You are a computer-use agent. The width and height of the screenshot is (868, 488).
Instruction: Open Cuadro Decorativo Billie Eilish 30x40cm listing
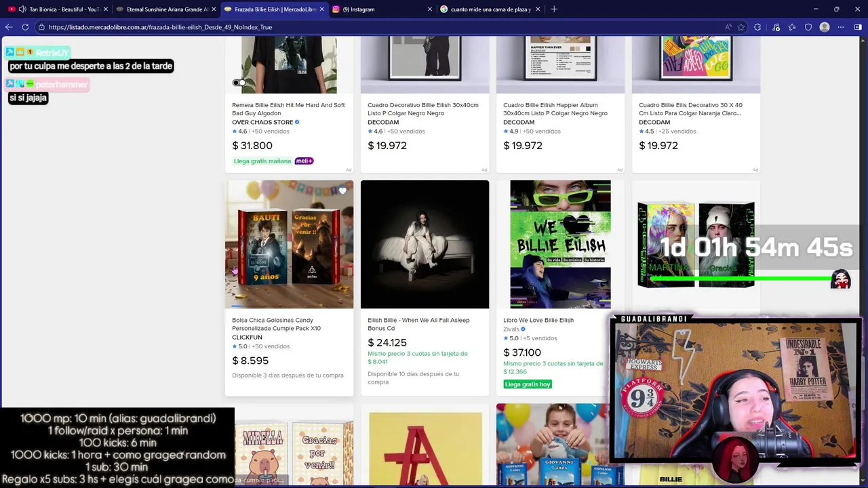[423, 109]
